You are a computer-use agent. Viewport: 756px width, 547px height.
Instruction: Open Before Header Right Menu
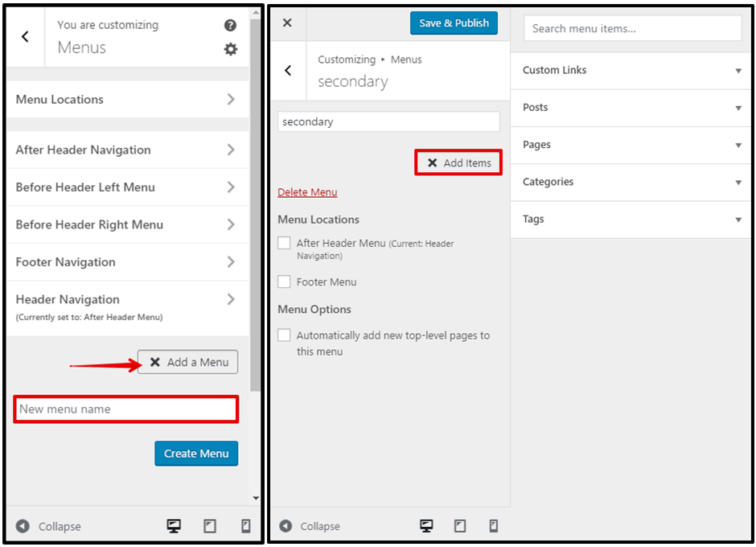[x=128, y=224]
